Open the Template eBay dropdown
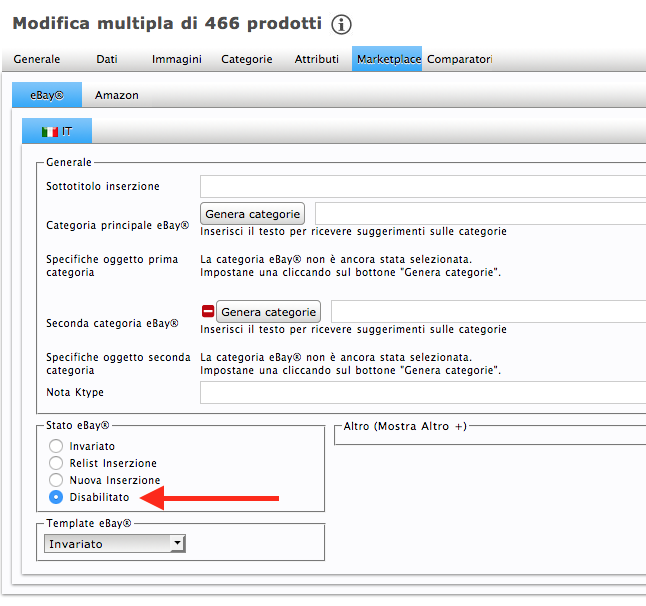Screen dimensions: 646x606 (x=115, y=544)
